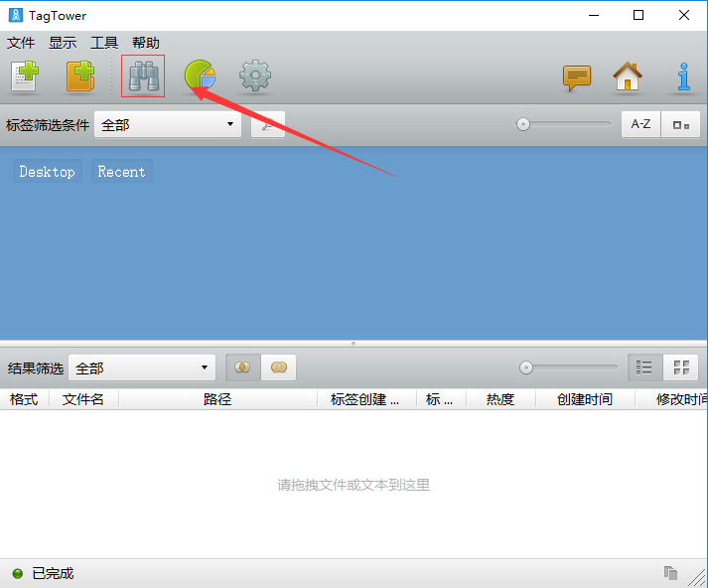
Task: Switch results to grid view
Action: (x=681, y=367)
